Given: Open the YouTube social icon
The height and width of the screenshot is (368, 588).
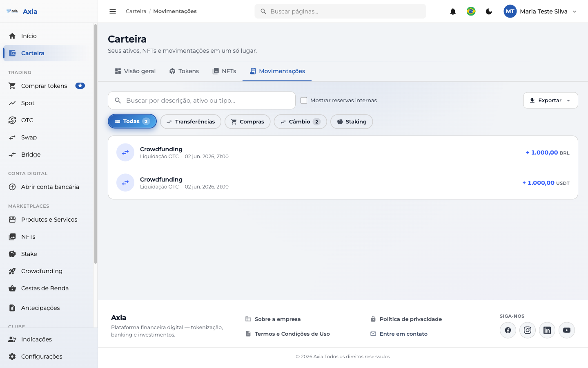Looking at the screenshot, I should 567,330.
